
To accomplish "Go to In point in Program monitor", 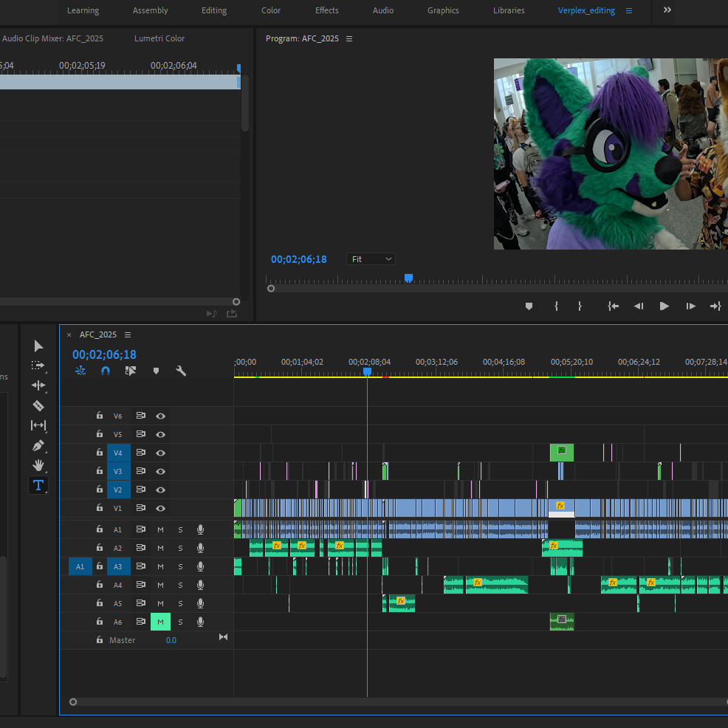I will click(614, 306).
